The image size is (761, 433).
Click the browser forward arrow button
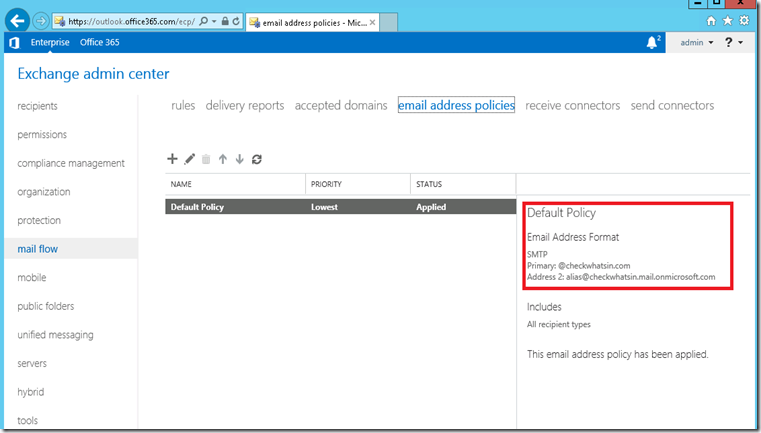pyautogui.click(x=41, y=21)
